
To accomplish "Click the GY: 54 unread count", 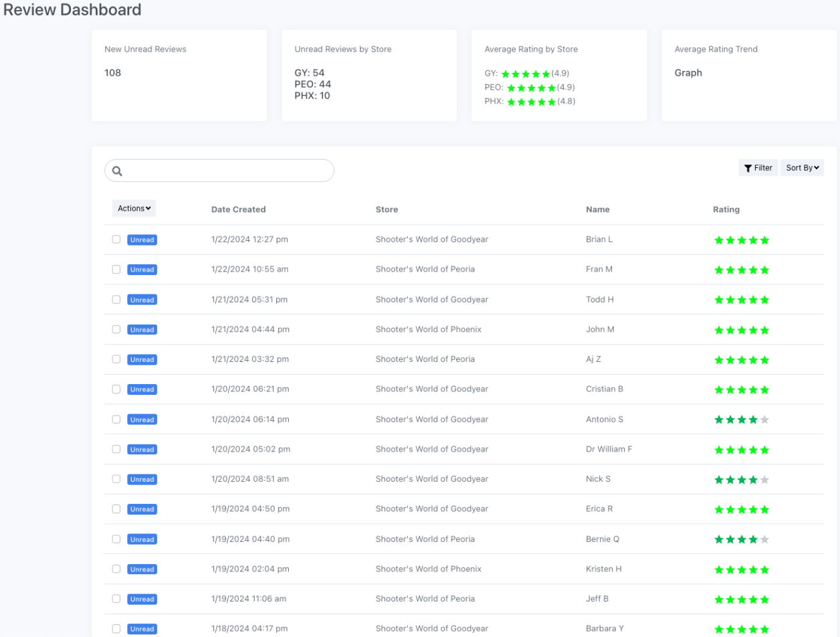I will (x=310, y=73).
